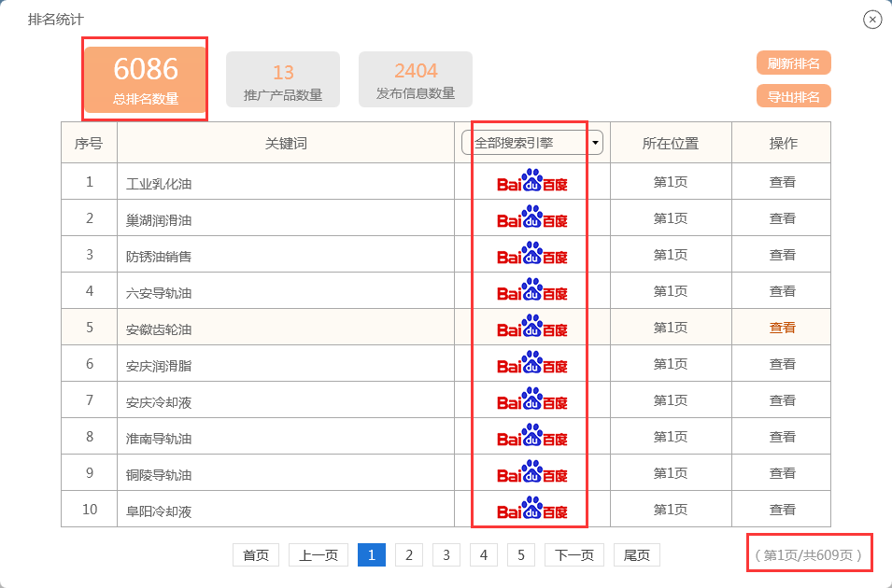Click 第1页 position in 工业乳化油 row
Screen dimensions: 892x588
click(671, 182)
